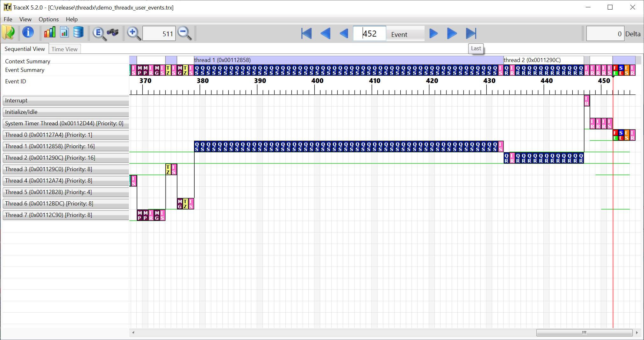Click the raw trace database icon

tap(78, 32)
